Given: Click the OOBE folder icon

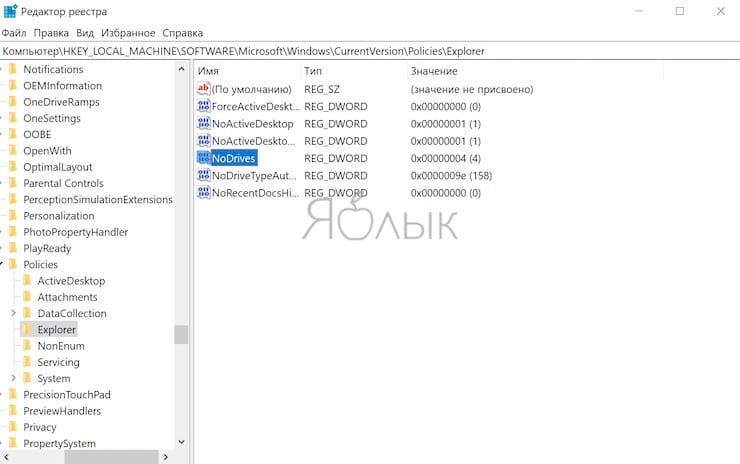Looking at the screenshot, I should tap(13, 134).
